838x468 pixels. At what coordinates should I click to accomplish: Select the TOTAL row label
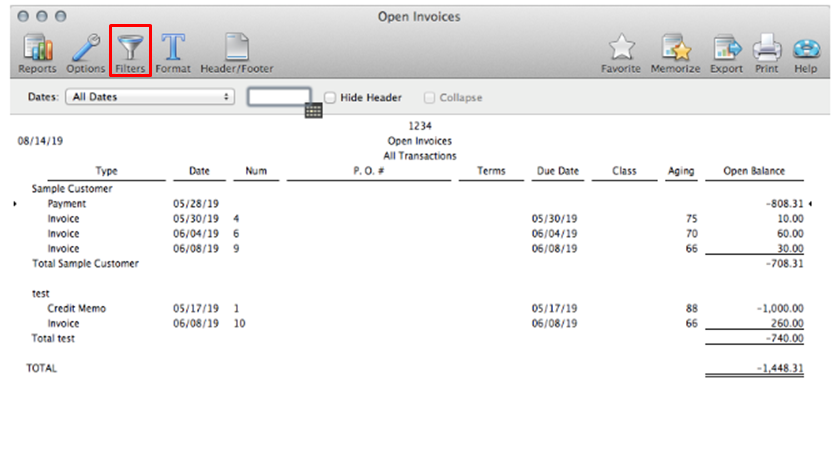[x=42, y=368]
